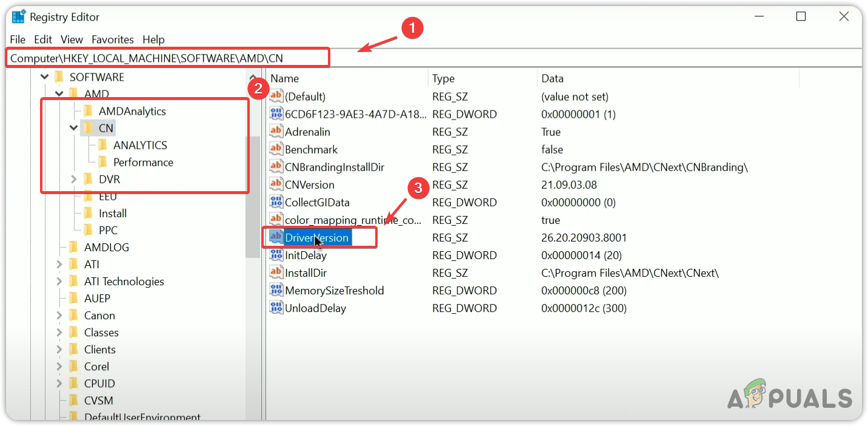Click the Performance registry key folder icon

click(103, 162)
